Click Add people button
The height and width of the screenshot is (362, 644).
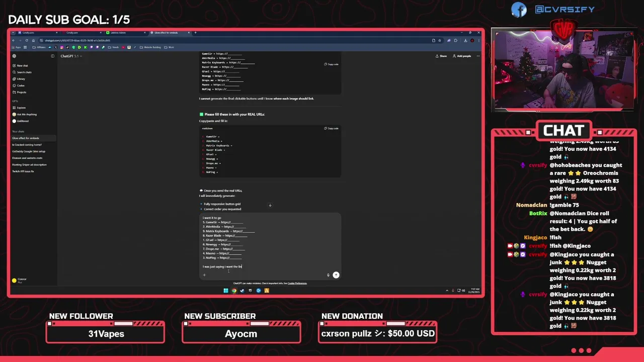tap(462, 56)
